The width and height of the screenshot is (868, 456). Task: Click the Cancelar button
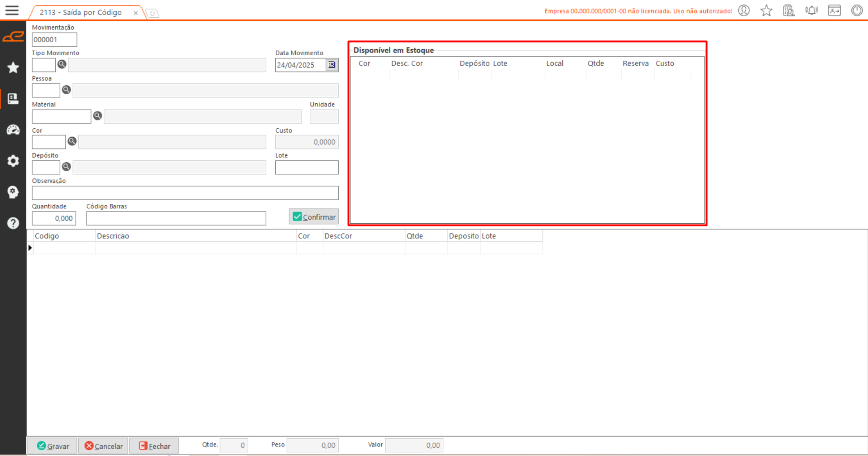(x=103, y=446)
